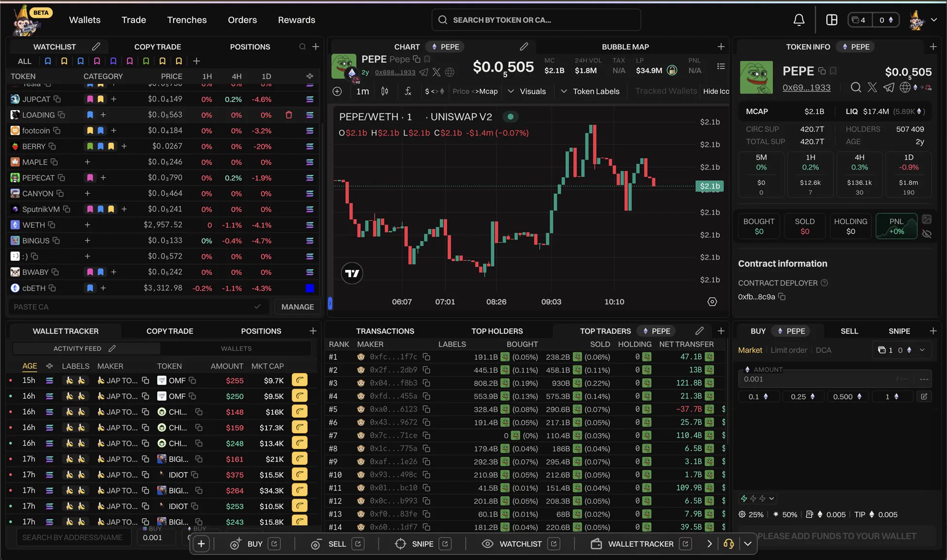Focus the token search bar
Viewport: 947px width, 560px height.
coord(536,20)
